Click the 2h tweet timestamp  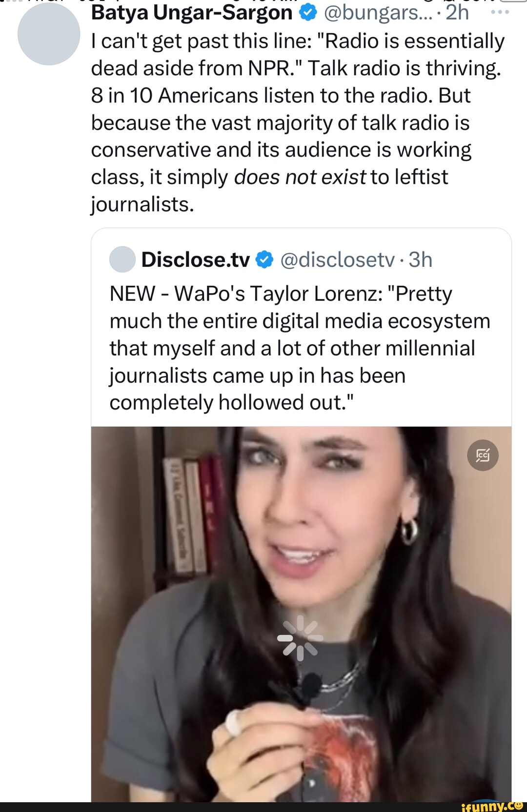(x=457, y=13)
